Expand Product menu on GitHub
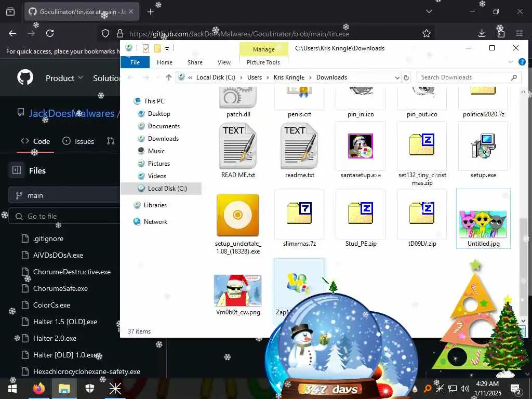Viewport: 532px width, 399px height. point(64,78)
